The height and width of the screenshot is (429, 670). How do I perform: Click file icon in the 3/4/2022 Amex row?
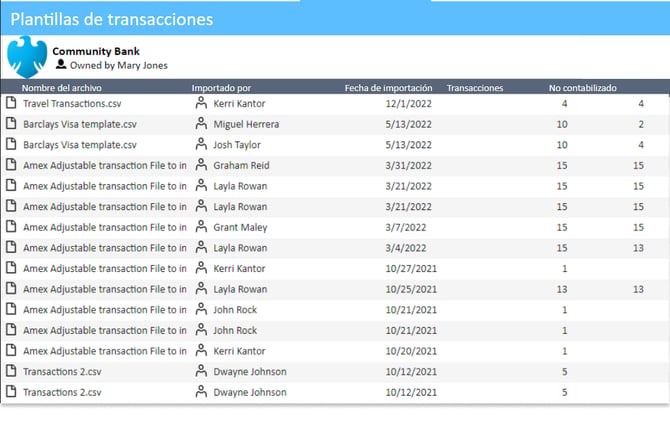pyautogui.click(x=12, y=247)
